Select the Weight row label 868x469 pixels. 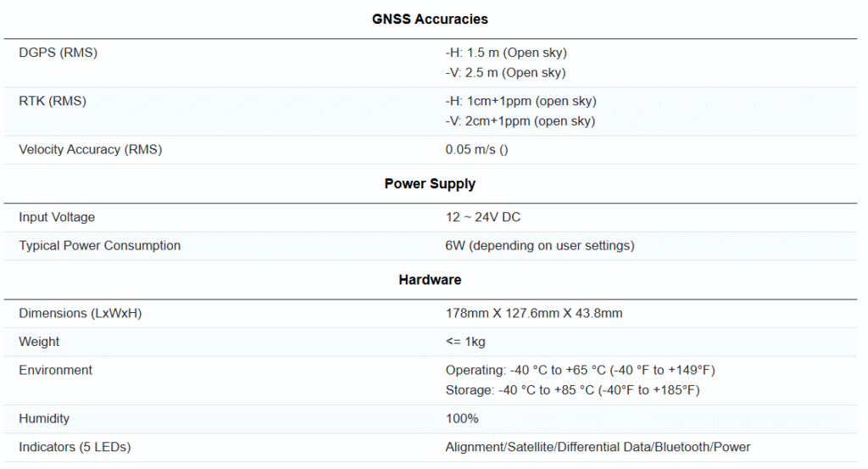[x=39, y=341]
